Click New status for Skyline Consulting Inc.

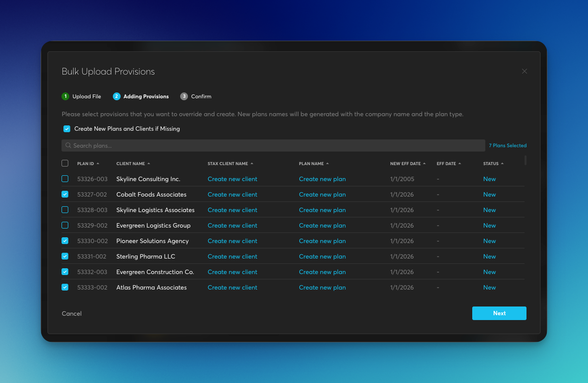(489, 179)
